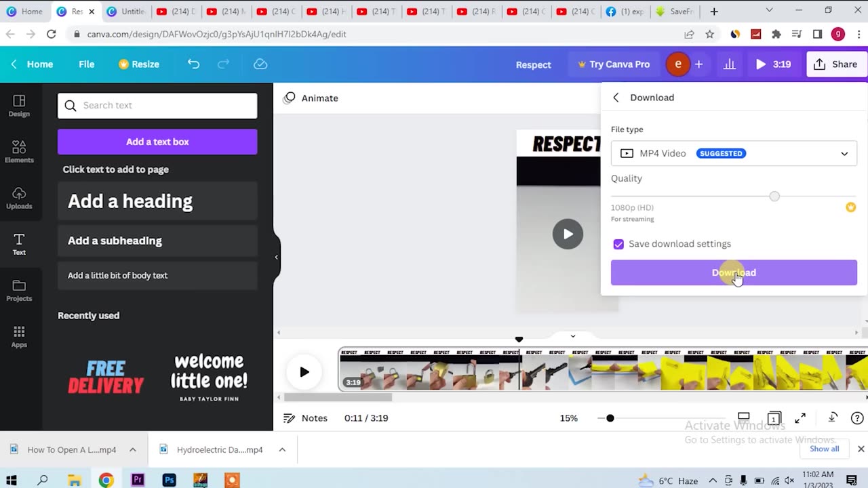Click the redo arrow
Screen dimensions: 868x488
pos(223,64)
